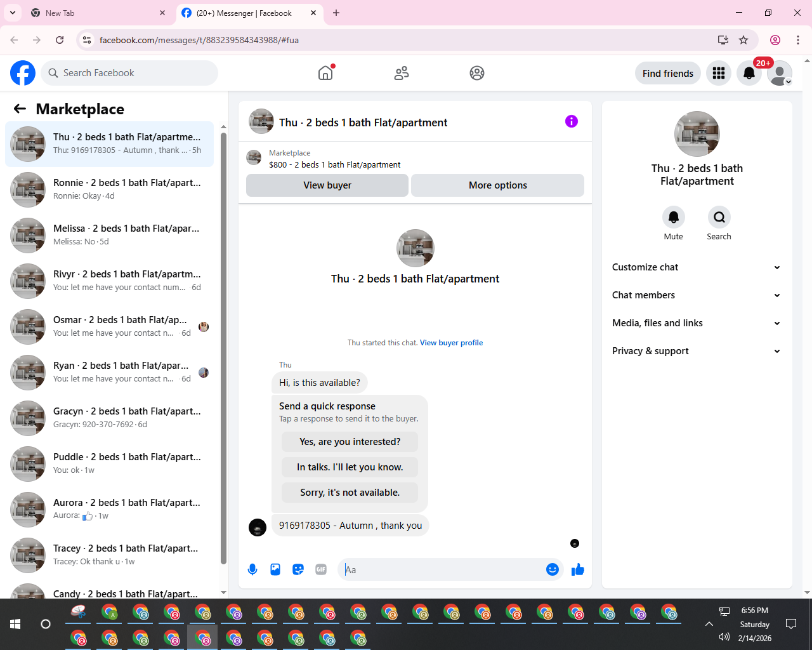
Task: Open the $800 2 beds Marketplace listing
Action: [334, 165]
